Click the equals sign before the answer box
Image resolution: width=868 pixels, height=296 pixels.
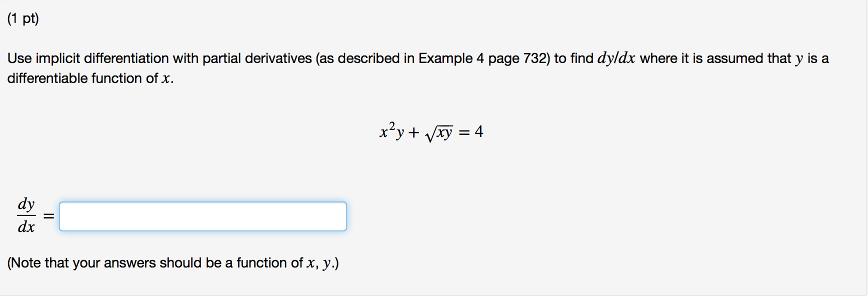coord(48,216)
